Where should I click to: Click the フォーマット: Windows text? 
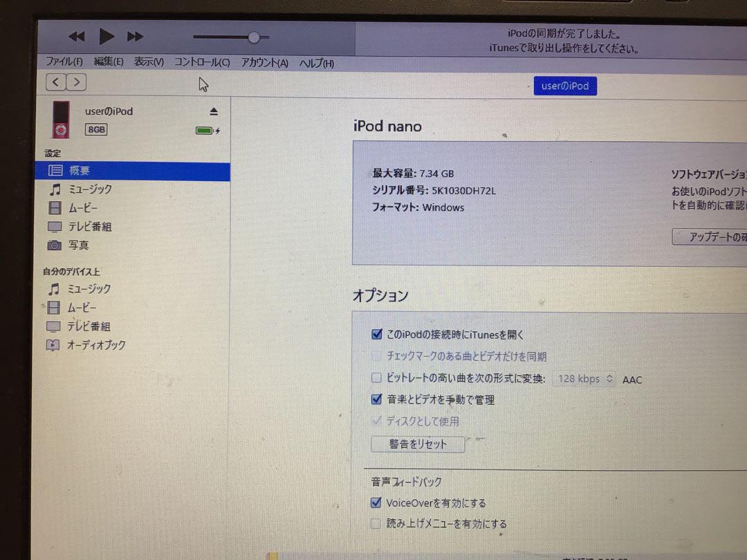[418, 207]
